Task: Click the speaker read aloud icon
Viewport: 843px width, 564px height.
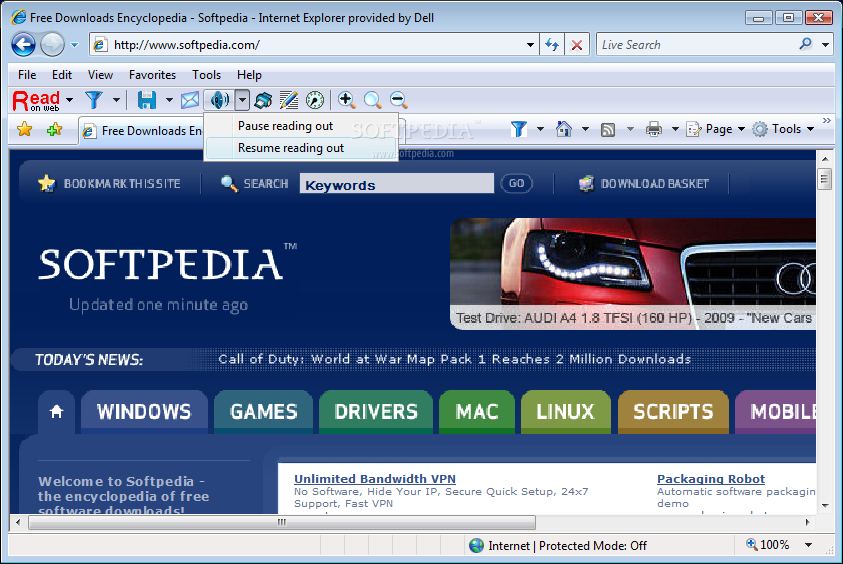Action: click(219, 100)
